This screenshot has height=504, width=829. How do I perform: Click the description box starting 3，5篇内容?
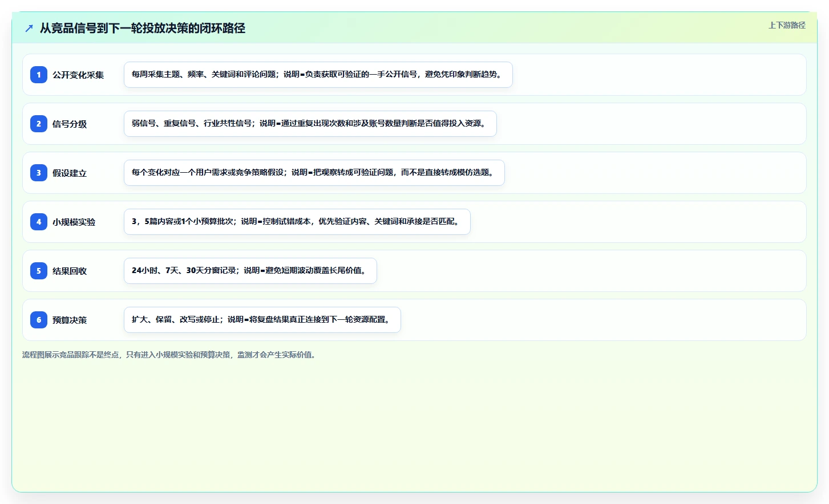[297, 222]
